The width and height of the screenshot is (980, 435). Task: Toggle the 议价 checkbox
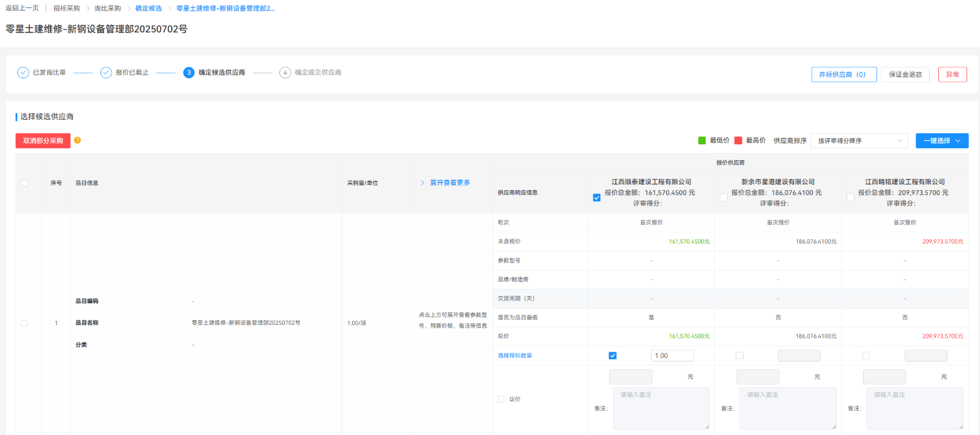501,399
